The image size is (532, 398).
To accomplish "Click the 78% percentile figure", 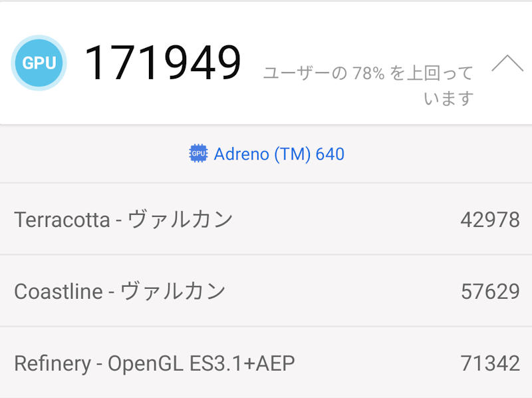I will (x=368, y=73).
